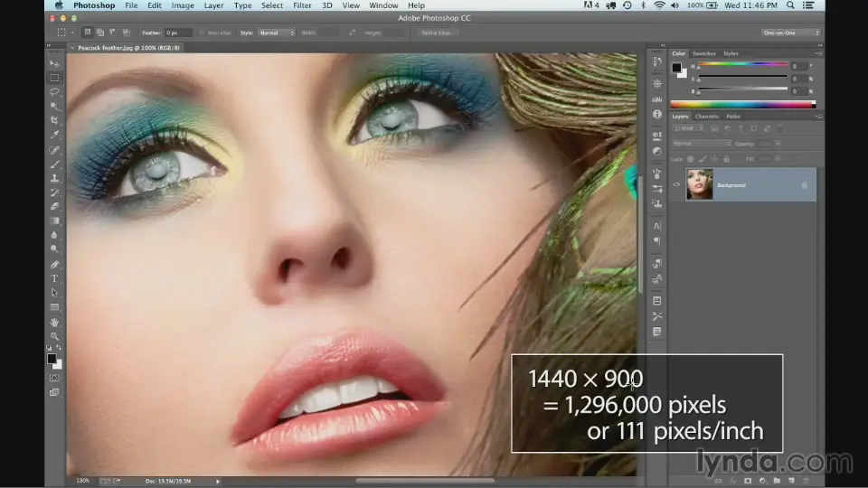Switch to the Swatches tab
Image resolution: width=868 pixels, height=488 pixels.
coord(704,53)
